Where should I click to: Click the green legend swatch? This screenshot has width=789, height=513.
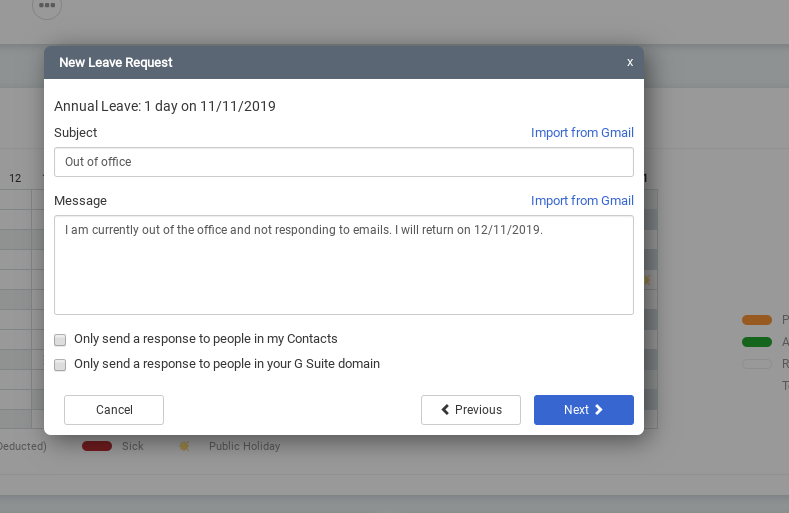pos(757,342)
